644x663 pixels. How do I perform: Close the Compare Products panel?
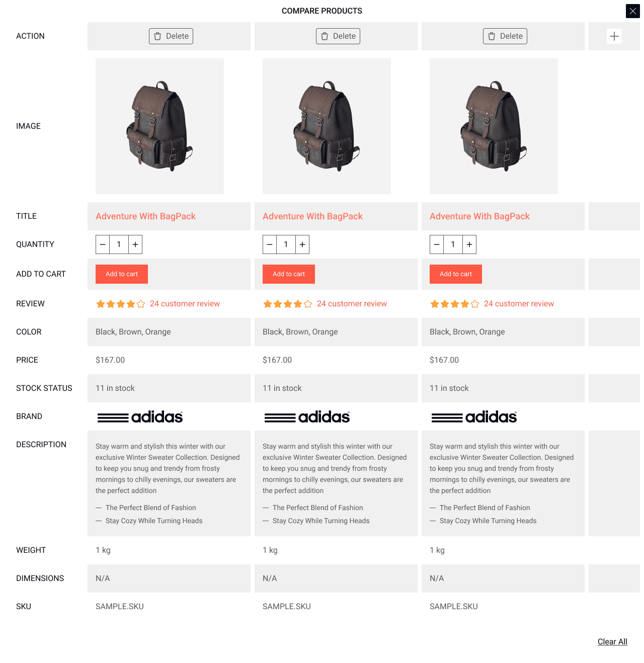tap(632, 11)
